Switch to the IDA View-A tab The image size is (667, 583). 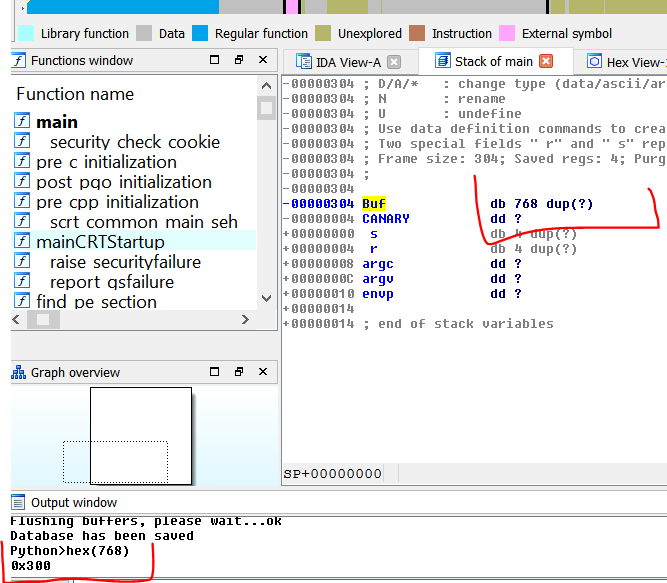coord(348,62)
